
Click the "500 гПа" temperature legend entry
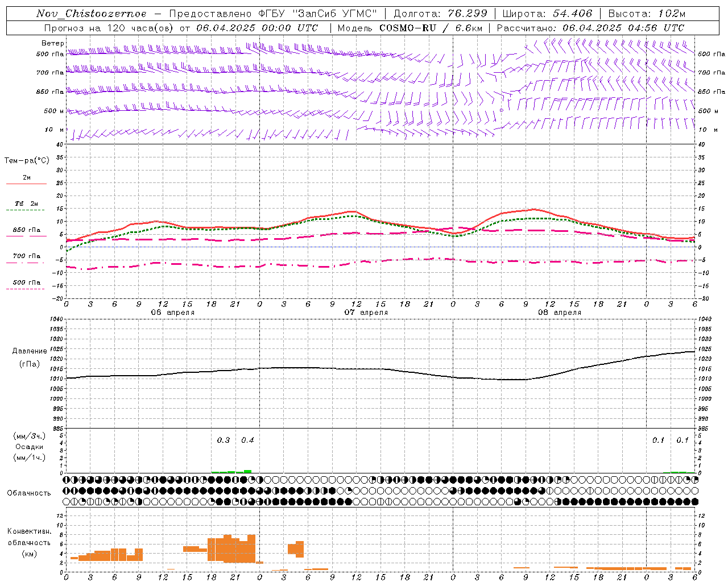pyautogui.click(x=27, y=282)
